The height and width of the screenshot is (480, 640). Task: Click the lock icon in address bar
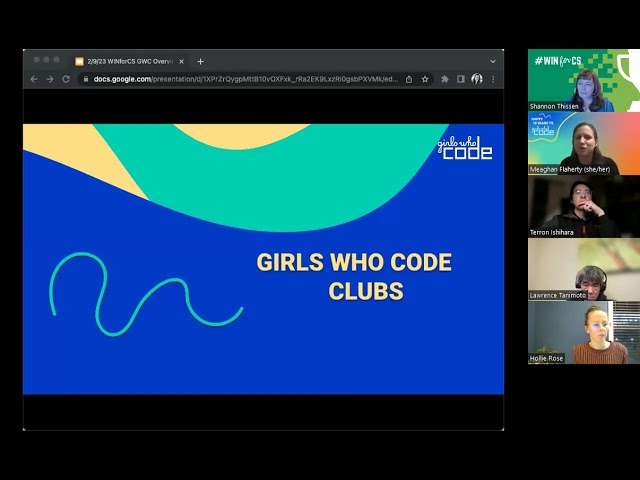pos(86,79)
